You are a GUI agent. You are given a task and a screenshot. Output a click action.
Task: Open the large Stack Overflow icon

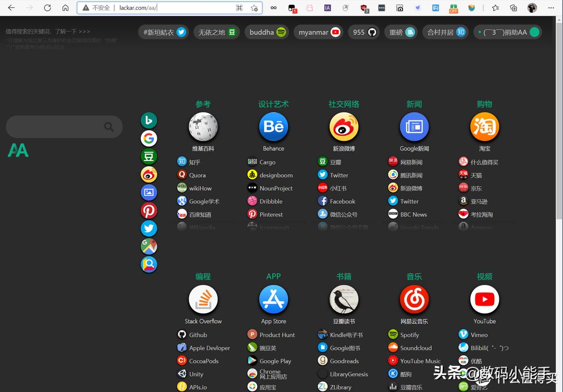tap(203, 299)
